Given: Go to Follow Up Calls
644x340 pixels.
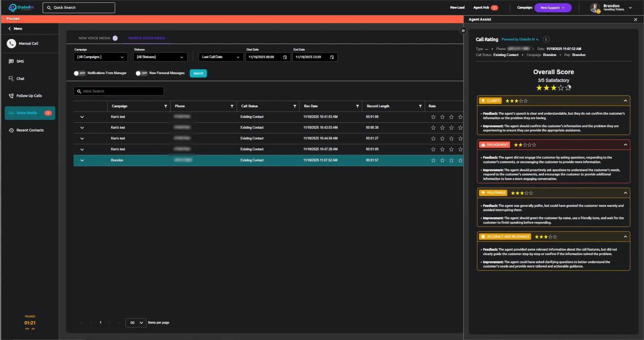Looking at the screenshot, I should point(29,96).
